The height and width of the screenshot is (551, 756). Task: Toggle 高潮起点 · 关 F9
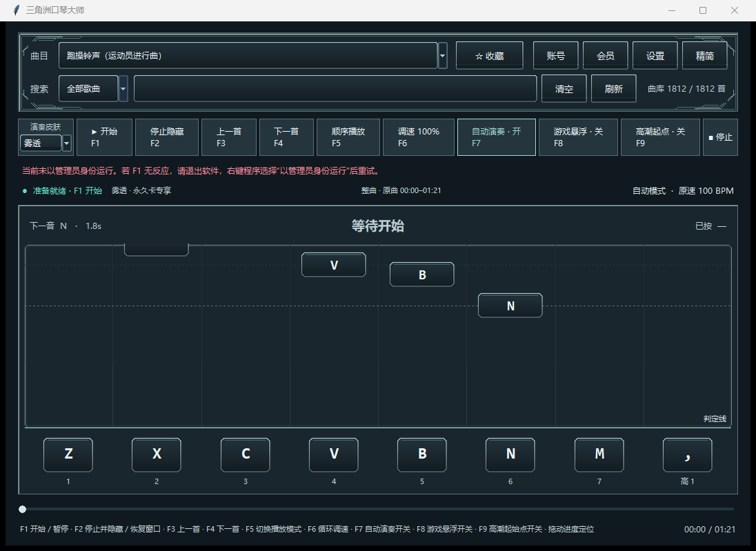(x=660, y=137)
